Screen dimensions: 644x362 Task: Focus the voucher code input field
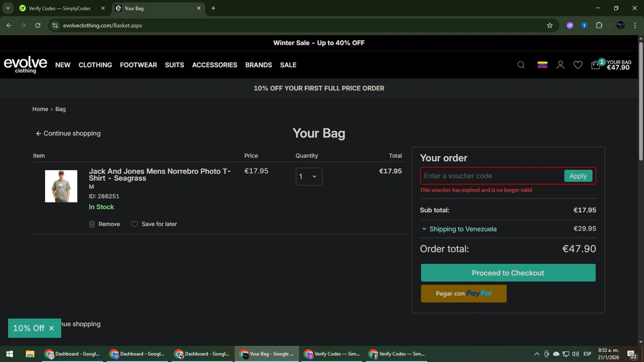492,176
